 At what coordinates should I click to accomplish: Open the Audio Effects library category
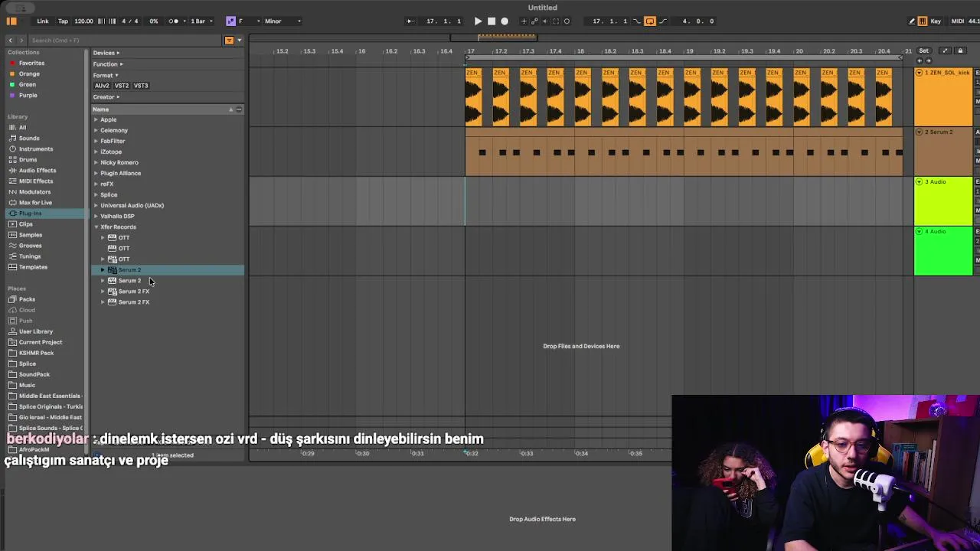point(37,170)
